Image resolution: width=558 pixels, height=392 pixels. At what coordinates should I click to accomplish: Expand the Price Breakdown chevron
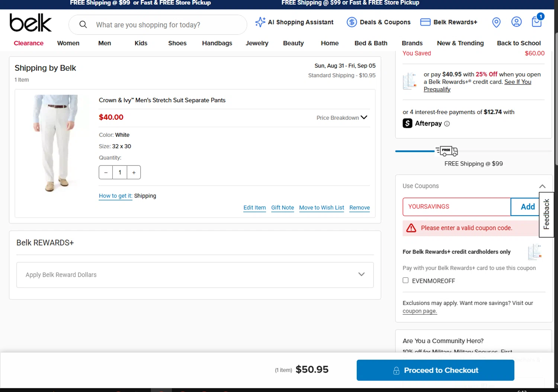[364, 118]
